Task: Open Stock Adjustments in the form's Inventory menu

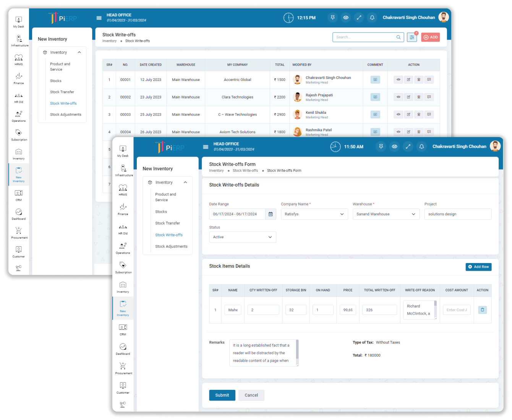Action: [171, 247]
